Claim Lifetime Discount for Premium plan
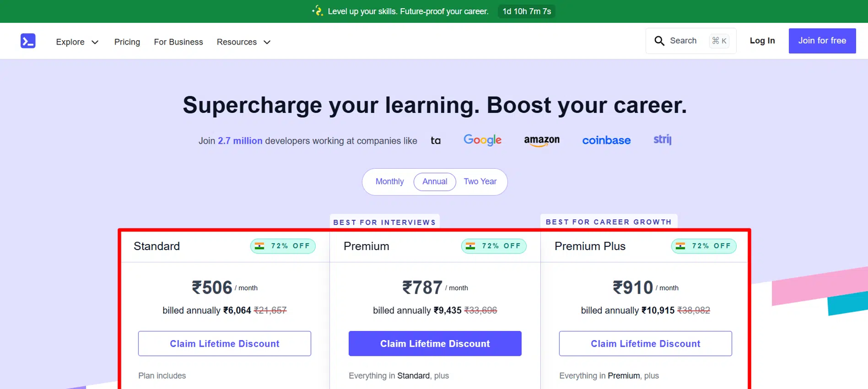868x389 pixels. (x=435, y=343)
